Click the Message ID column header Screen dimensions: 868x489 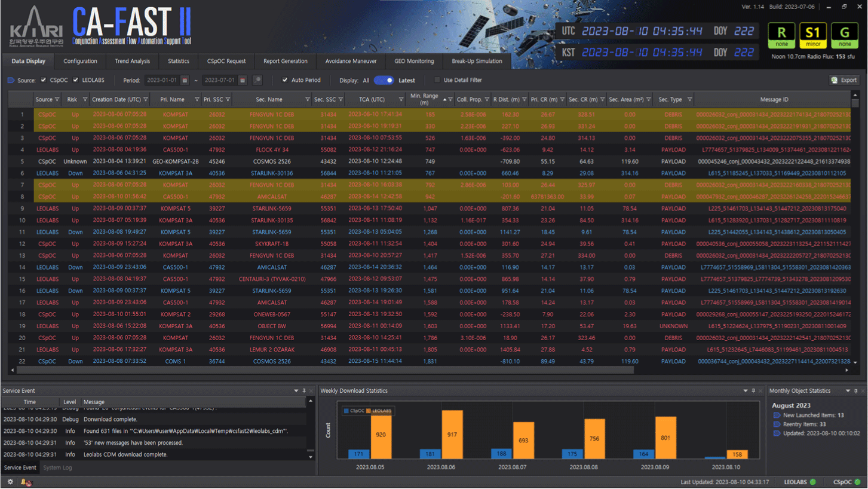774,100
